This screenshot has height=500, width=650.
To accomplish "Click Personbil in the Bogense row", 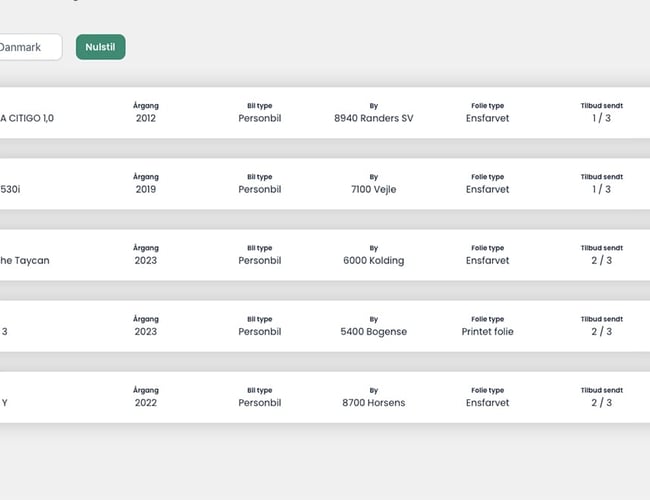I will (260, 331).
